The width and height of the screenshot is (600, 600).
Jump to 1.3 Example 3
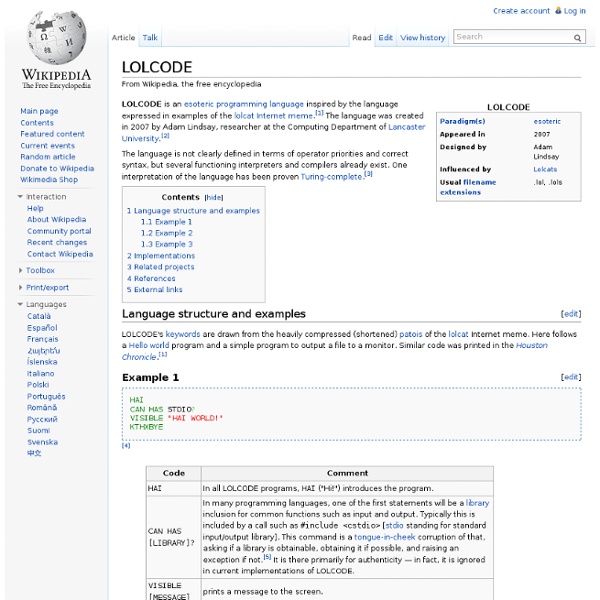point(166,244)
